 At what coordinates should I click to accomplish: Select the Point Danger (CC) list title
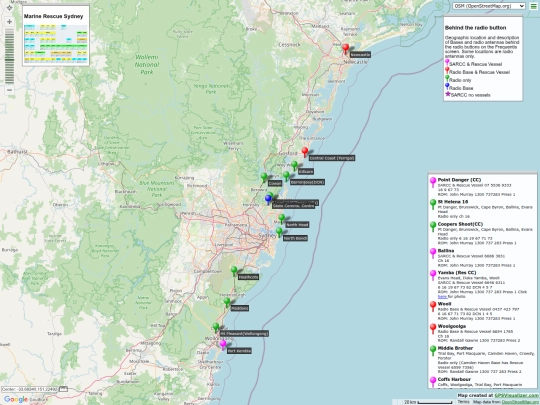click(x=459, y=180)
